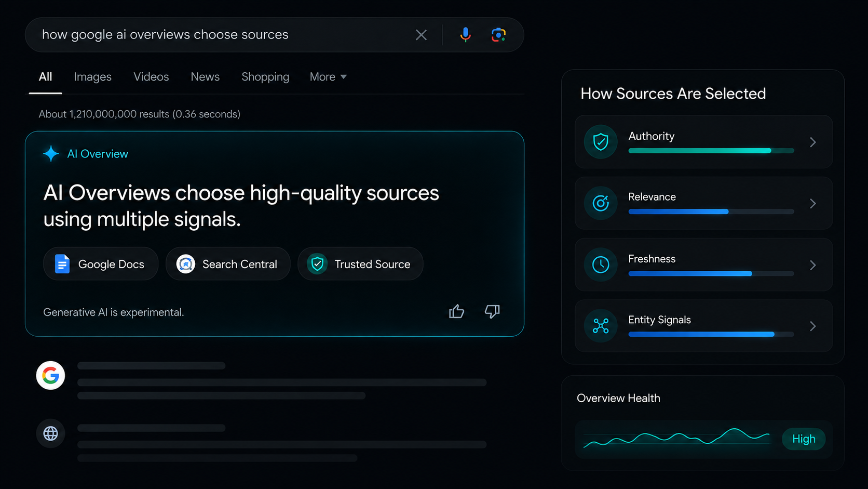Image resolution: width=868 pixels, height=489 pixels.
Task: Click the Entity Signals progress bar
Action: tap(711, 334)
